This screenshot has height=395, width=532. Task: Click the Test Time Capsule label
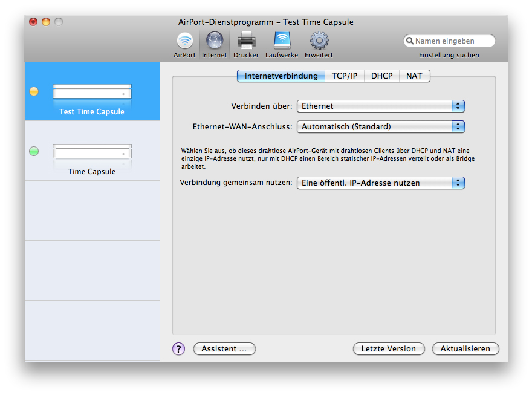tap(92, 112)
